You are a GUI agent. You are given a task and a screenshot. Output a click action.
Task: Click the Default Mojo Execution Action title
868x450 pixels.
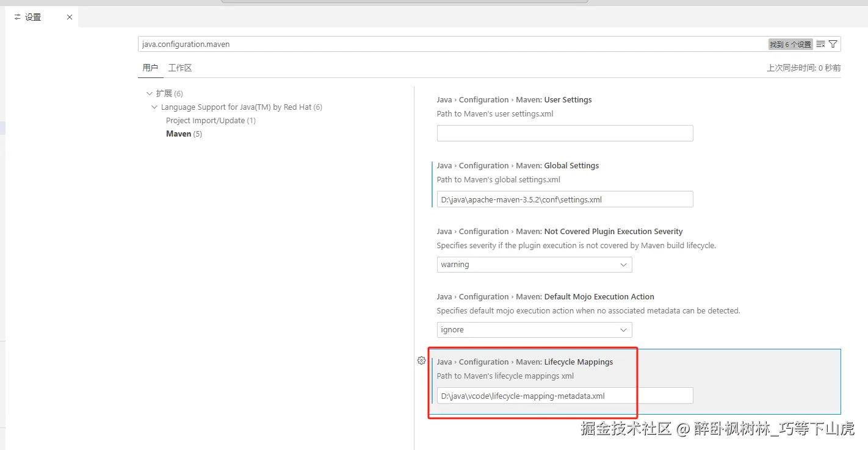tap(546, 296)
